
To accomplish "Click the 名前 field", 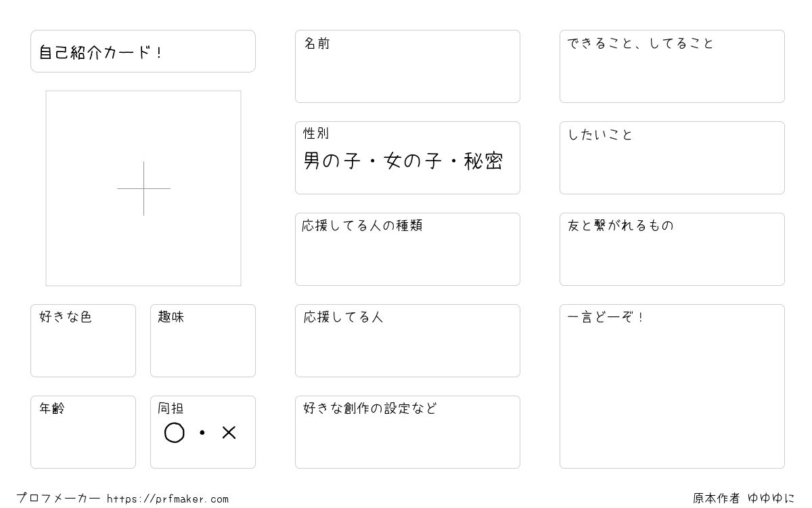I will tap(407, 66).
